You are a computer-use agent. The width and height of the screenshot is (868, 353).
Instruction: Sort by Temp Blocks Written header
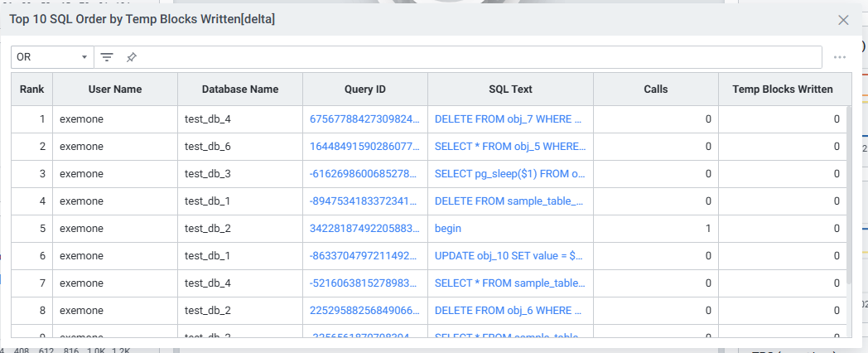[782, 89]
